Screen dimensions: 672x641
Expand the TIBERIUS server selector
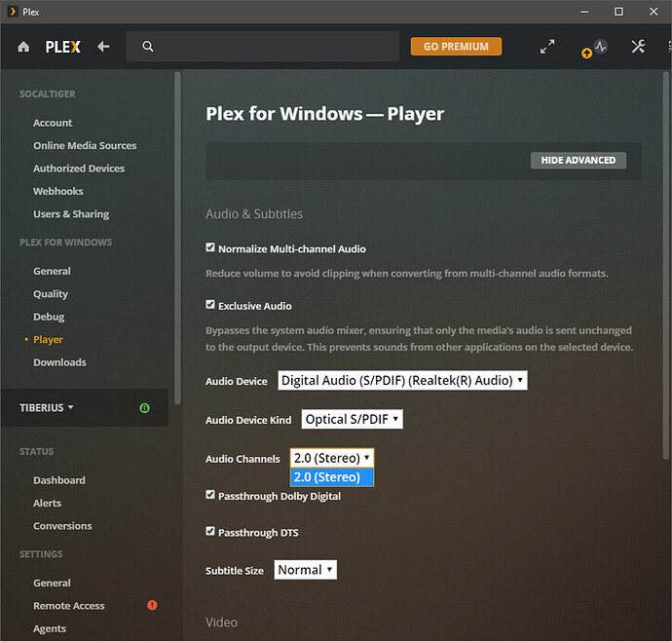point(47,408)
